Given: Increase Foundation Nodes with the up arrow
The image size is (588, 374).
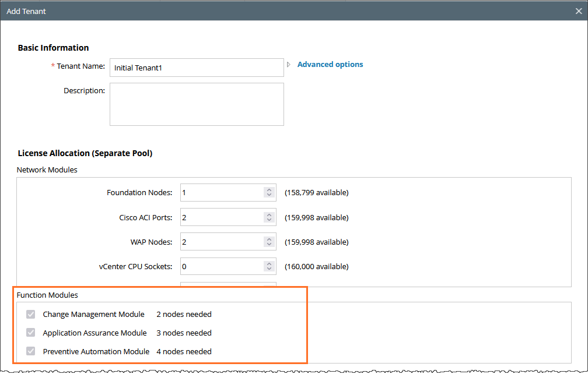Looking at the screenshot, I should 269,190.
